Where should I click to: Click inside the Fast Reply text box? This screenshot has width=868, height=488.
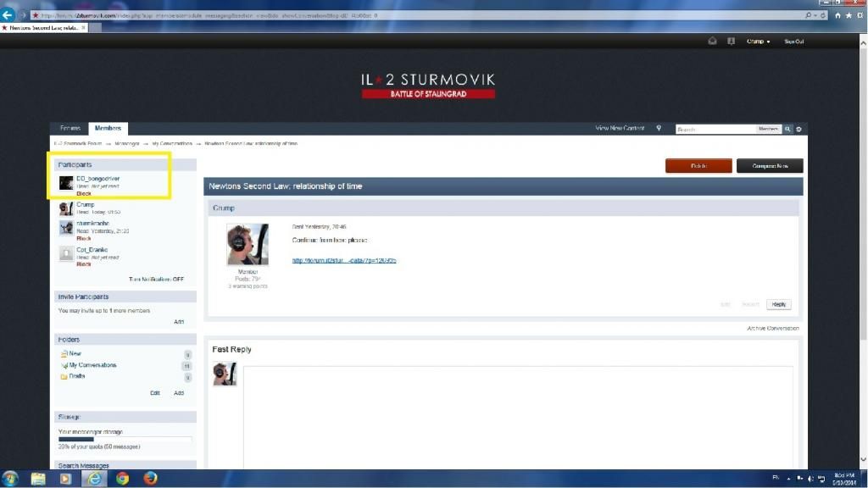(x=517, y=415)
